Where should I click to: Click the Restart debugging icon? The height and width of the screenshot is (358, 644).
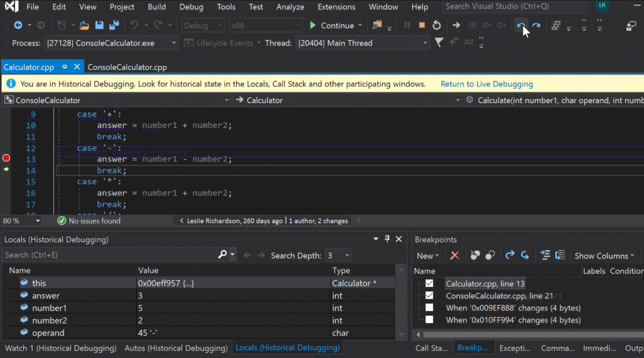click(x=437, y=25)
